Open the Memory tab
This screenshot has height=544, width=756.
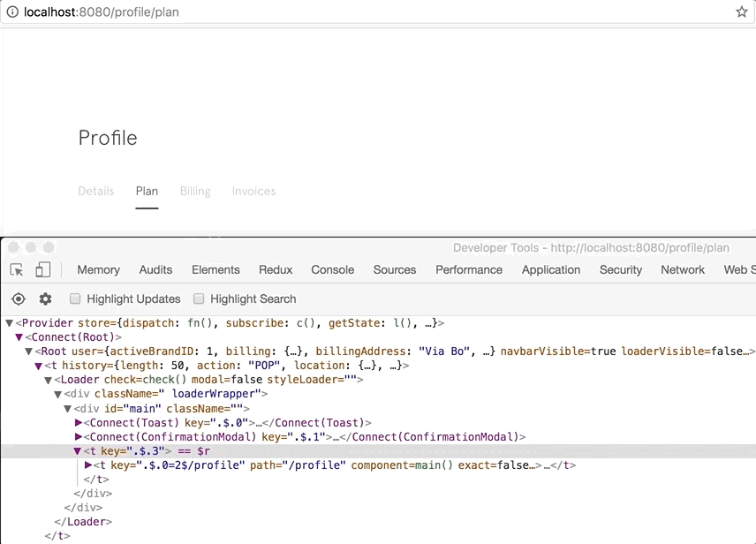tap(98, 269)
